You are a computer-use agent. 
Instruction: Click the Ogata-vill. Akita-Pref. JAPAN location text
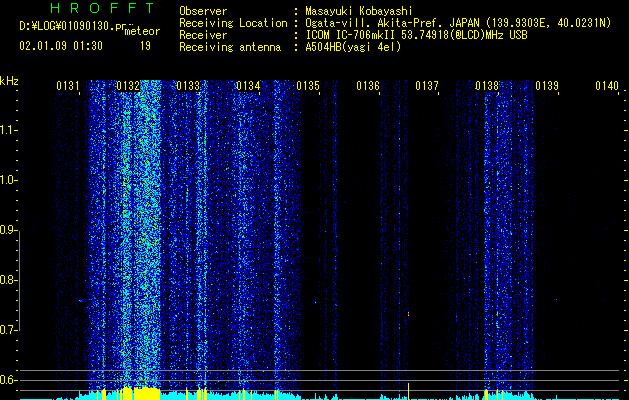[392, 23]
